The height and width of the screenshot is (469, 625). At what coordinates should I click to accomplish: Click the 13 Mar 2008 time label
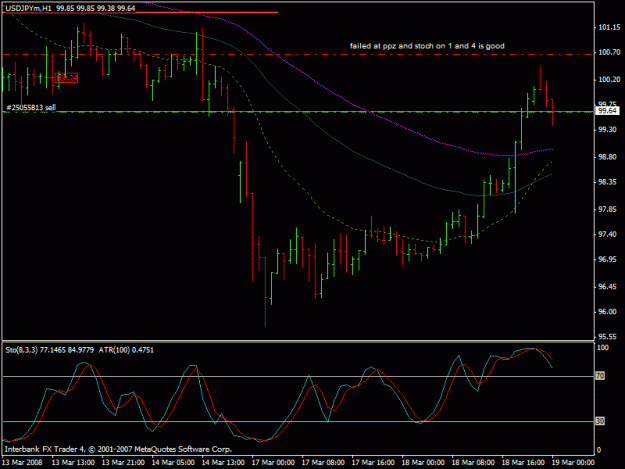(22, 463)
